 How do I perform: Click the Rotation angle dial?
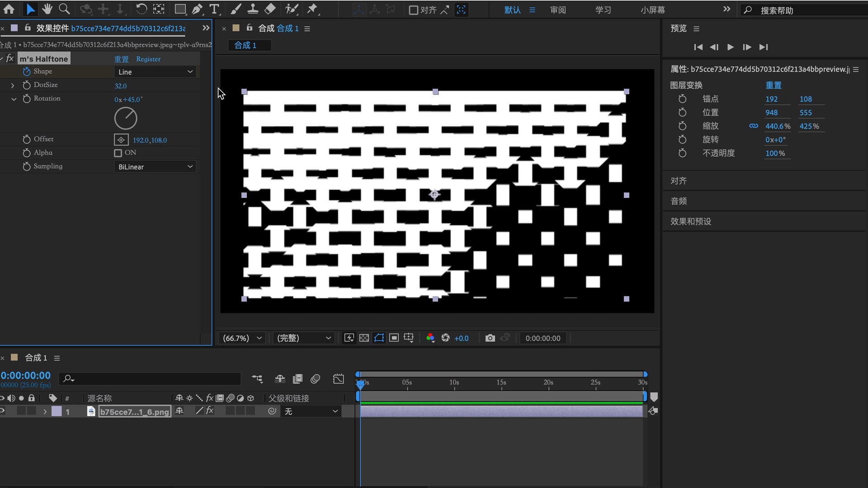click(x=126, y=119)
